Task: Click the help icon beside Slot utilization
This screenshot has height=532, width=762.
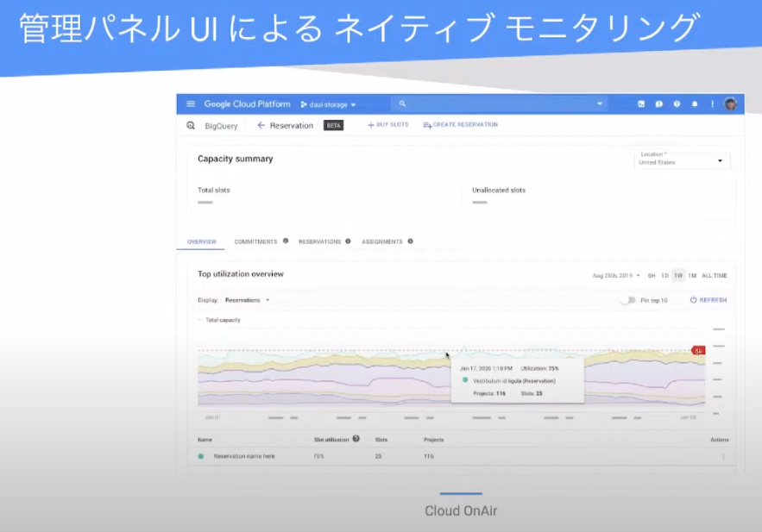Action: pyautogui.click(x=356, y=439)
